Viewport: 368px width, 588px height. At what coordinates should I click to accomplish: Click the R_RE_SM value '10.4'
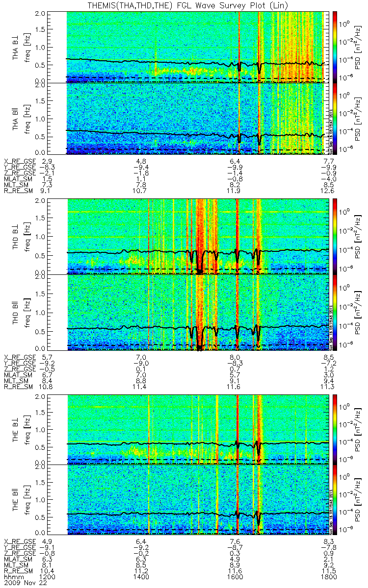click(48, 571)
